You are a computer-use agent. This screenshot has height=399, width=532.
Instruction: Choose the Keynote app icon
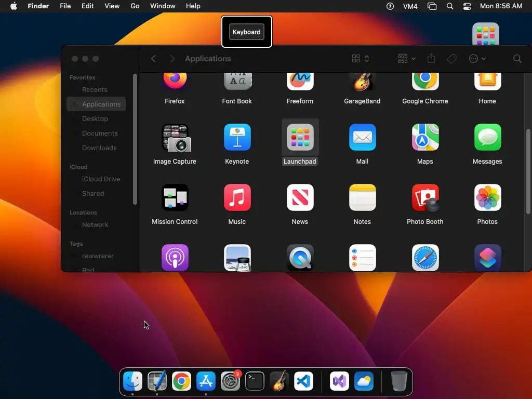pyautogui.click(x=237, y=137)
